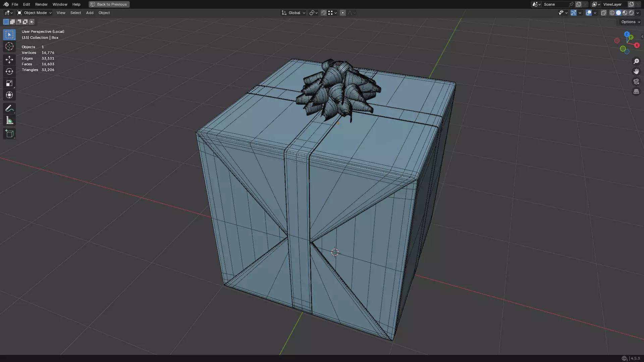Browse view layers with the selector icon
Viewport: 644px width, 362px height.
pos(596,4)
